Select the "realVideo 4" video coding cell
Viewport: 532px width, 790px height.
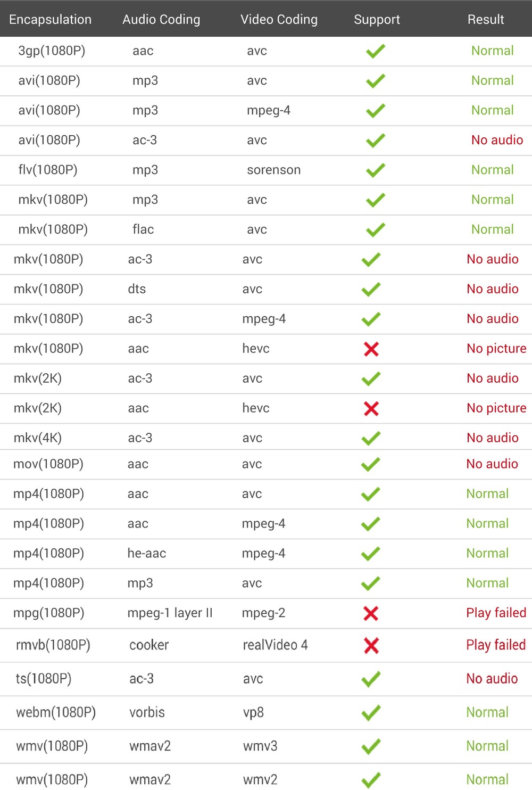pos(276,645)
